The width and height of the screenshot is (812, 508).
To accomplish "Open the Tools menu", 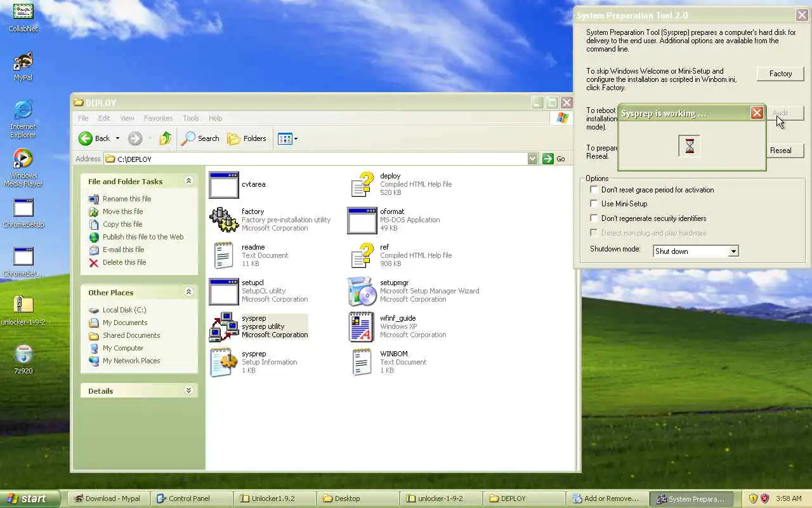I will pyautogui.click(x=190, y=118).
